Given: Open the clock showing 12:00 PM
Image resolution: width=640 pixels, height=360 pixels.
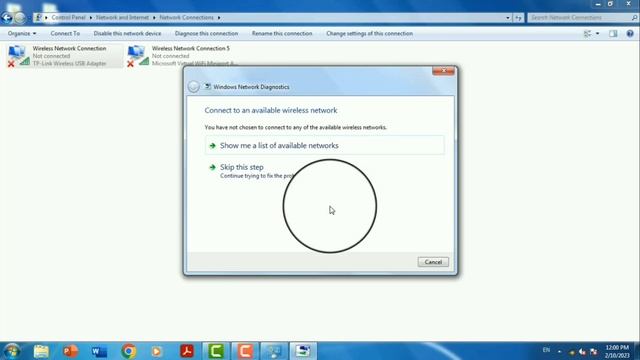Looking at the screenshot, I should (x=617, y=351).
